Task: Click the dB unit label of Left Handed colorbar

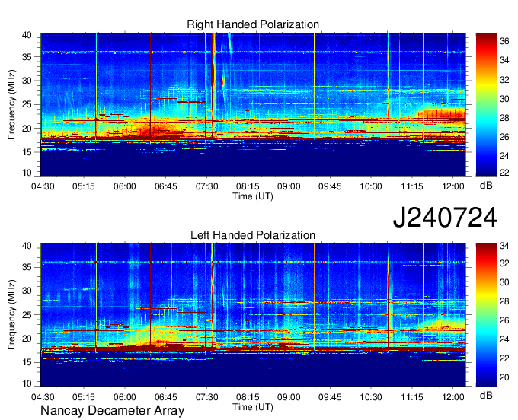Action: tap(486, 395)
